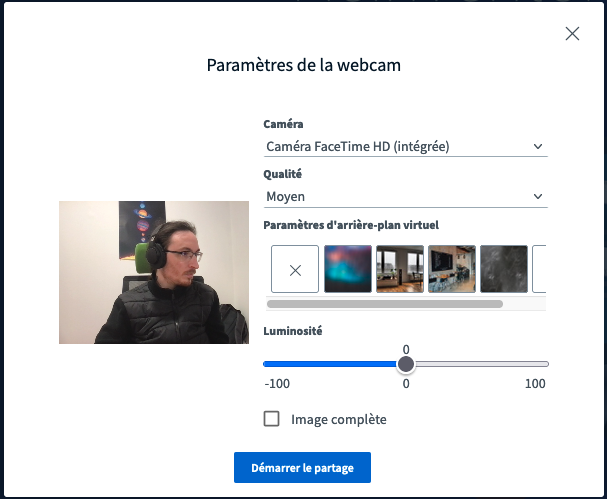The image size is (607, 499).
Task: Click the Luminosité label
Action: (x=293, y=331)
